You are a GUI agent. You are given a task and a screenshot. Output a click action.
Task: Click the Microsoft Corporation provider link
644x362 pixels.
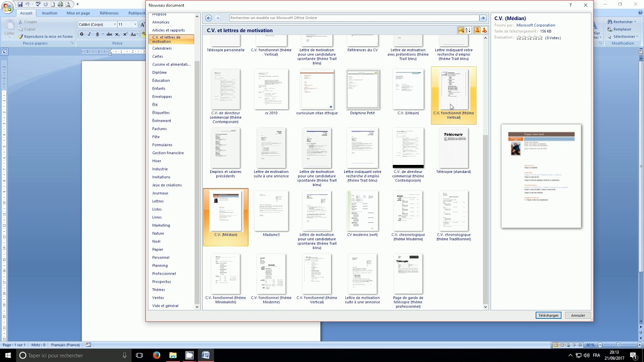(536, 25)
